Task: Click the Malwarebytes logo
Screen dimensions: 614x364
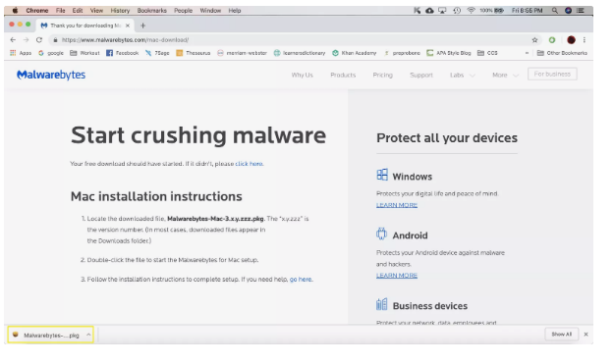Action: click(51, 75)
